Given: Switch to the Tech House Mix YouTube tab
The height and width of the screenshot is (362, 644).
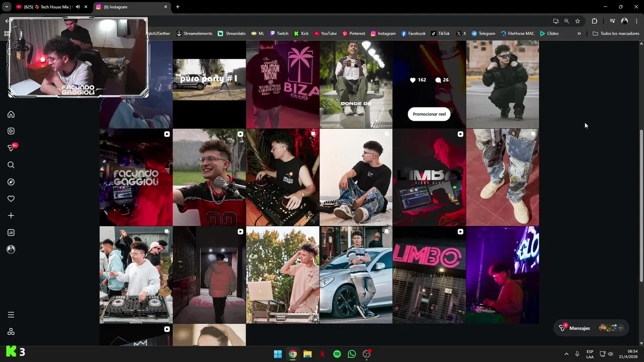Looking at the screenshot, I should coord(48,7).
